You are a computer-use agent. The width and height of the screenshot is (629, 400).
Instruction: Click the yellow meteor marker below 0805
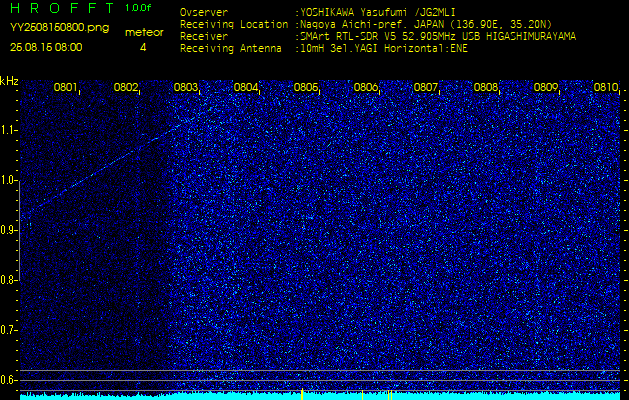point(302,394)
